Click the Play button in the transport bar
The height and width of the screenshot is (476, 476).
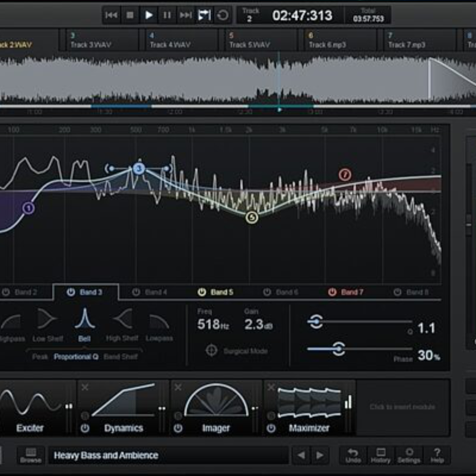149,15
